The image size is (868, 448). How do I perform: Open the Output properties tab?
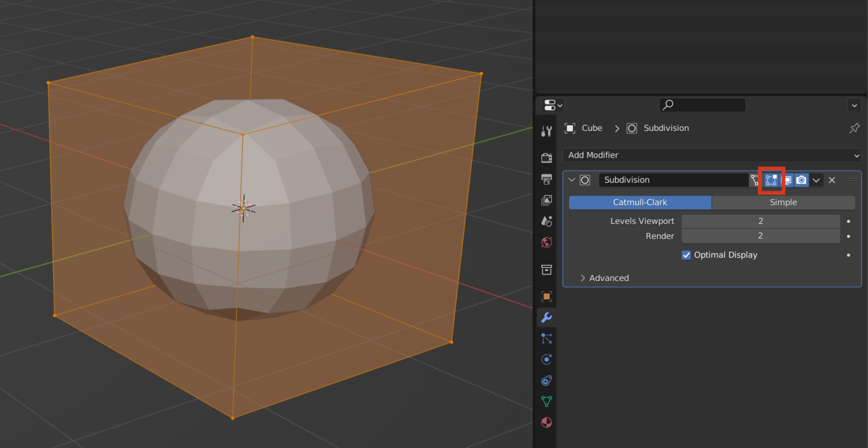click(546, 178)
